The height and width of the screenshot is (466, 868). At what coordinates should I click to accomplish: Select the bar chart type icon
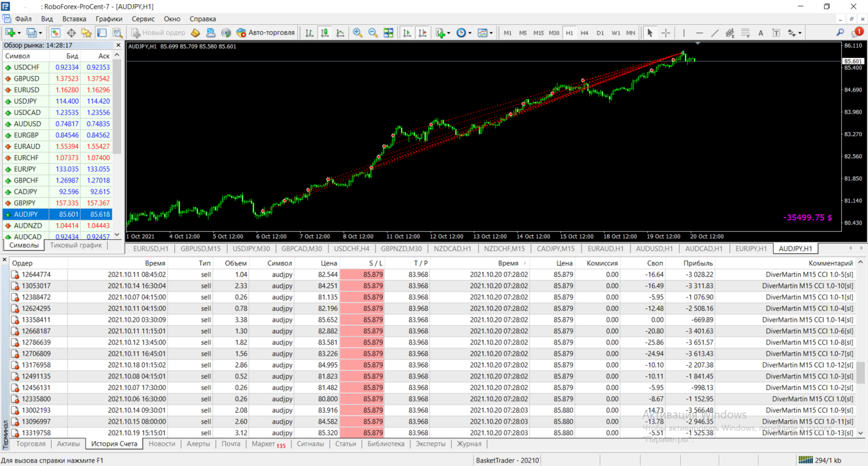(309, 32)
